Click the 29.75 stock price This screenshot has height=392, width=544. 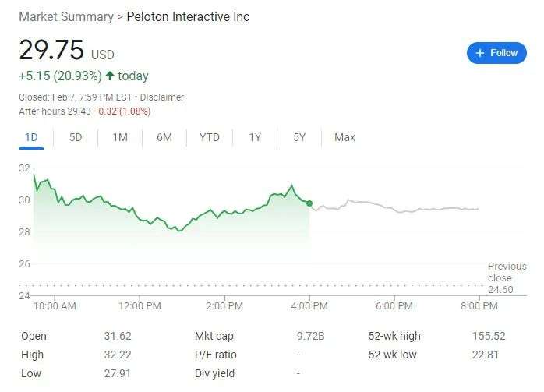[x=51, y=51]
